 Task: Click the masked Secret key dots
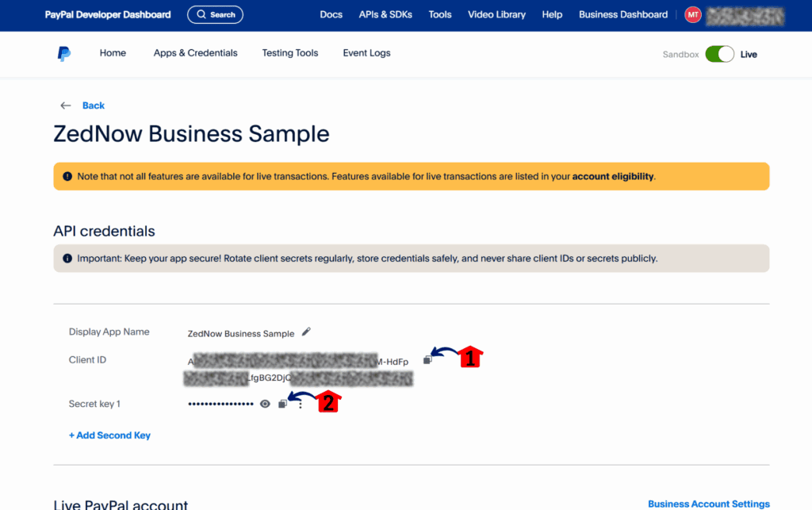(x=220, y=404)
